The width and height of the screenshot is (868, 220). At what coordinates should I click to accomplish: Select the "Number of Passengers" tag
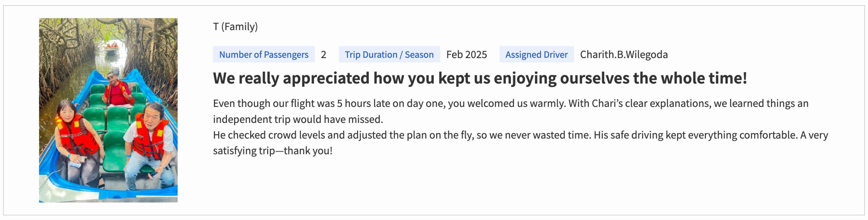point(264,54)
